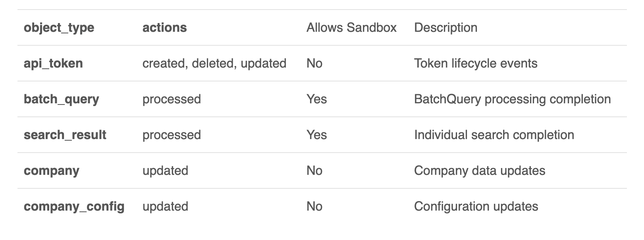The height and width of the screenshot is (240, 644).
Task: Click the company_config object type cell
Action: (x=74, y=207)
